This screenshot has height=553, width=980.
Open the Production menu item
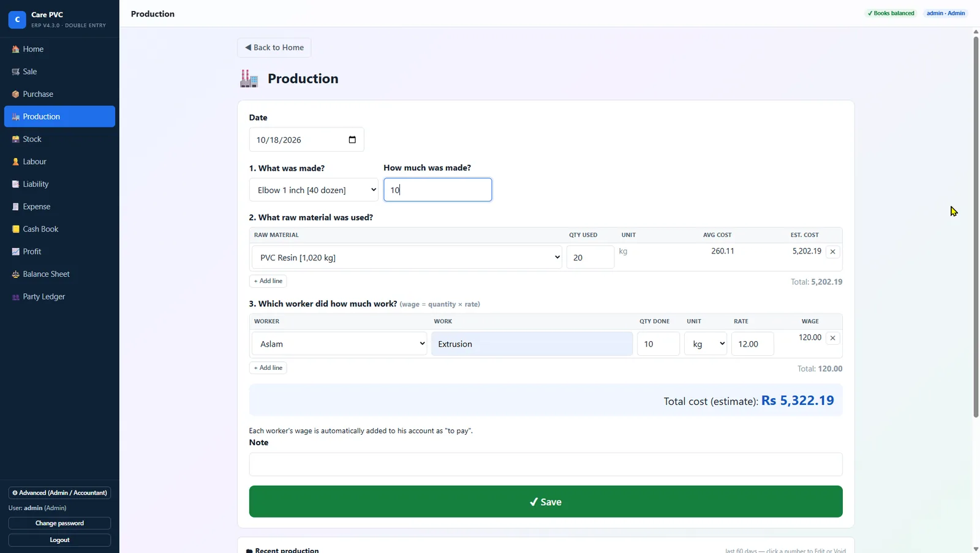coord(59,116)
